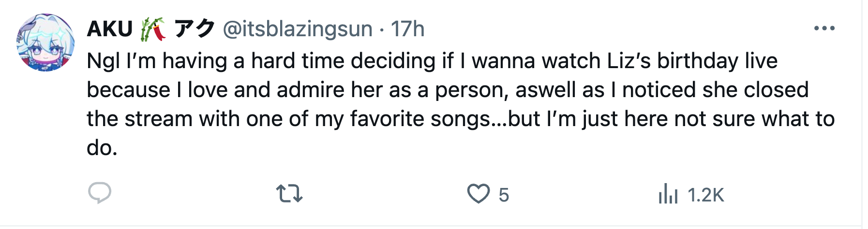Open the tweet via 17h timestamp
The image size is (868, 229).
(x=407, y=29)
